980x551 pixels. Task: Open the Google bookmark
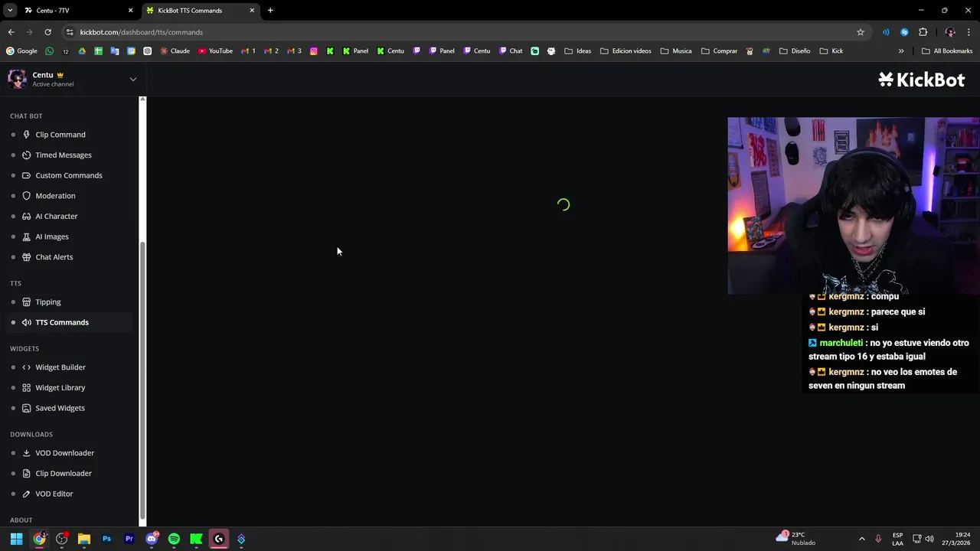21,51
